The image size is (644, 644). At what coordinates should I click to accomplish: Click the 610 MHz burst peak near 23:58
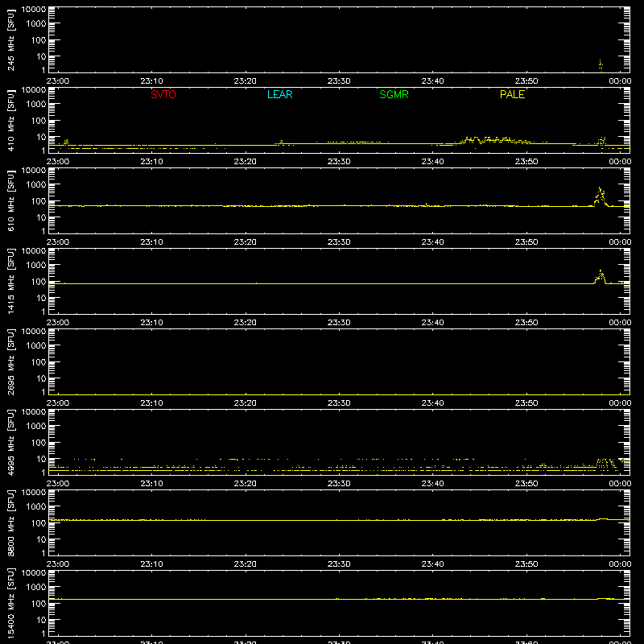point(601,196)
